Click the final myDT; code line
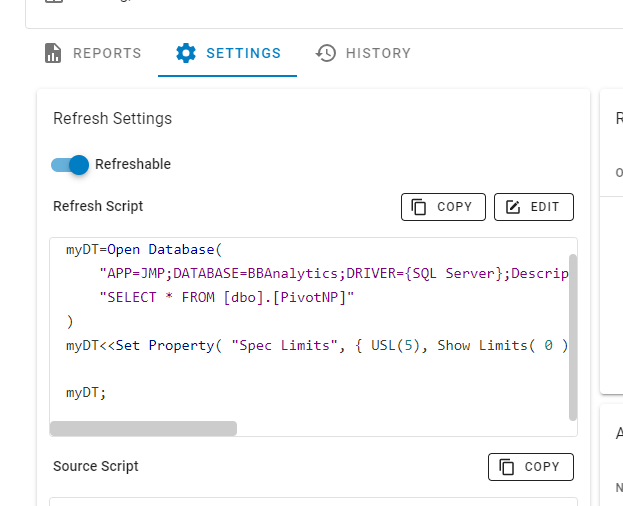 [x=86, y=393]
